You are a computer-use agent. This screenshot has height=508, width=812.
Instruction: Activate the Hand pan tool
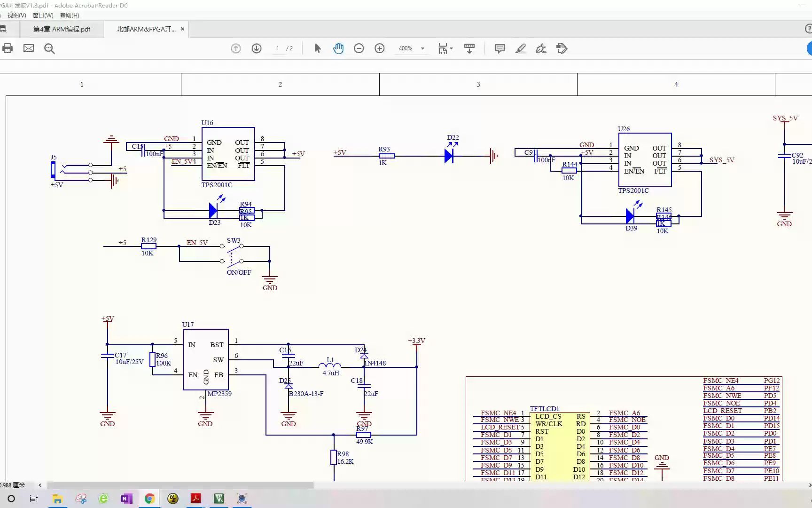(x=338, y=48)
